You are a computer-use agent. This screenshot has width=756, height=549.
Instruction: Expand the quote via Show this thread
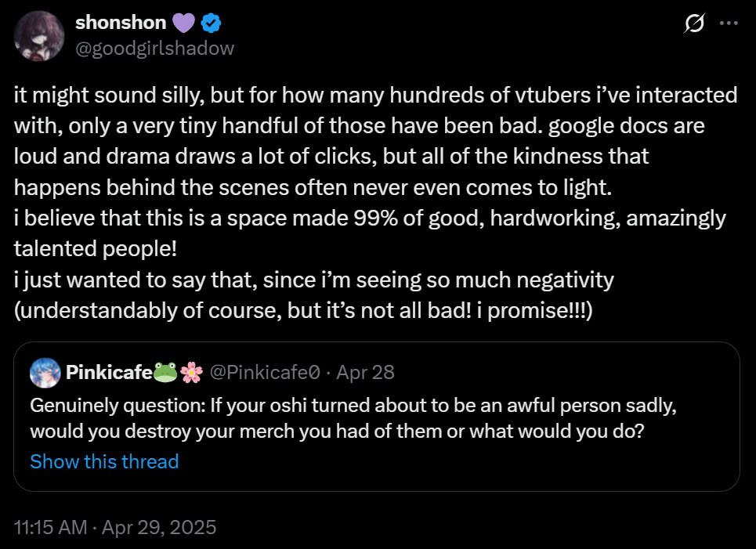click(104, 461)
